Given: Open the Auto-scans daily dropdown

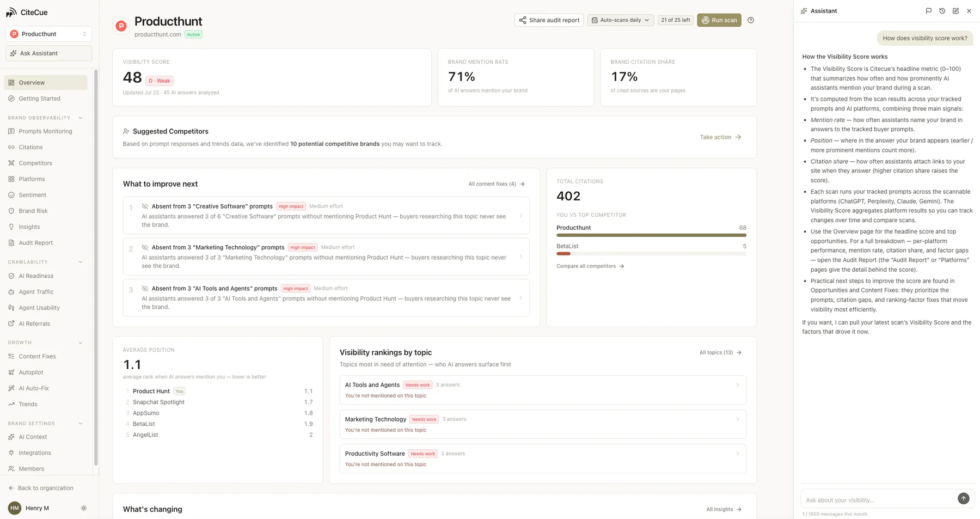Looking at the screenshot, I should pos(621,20).
